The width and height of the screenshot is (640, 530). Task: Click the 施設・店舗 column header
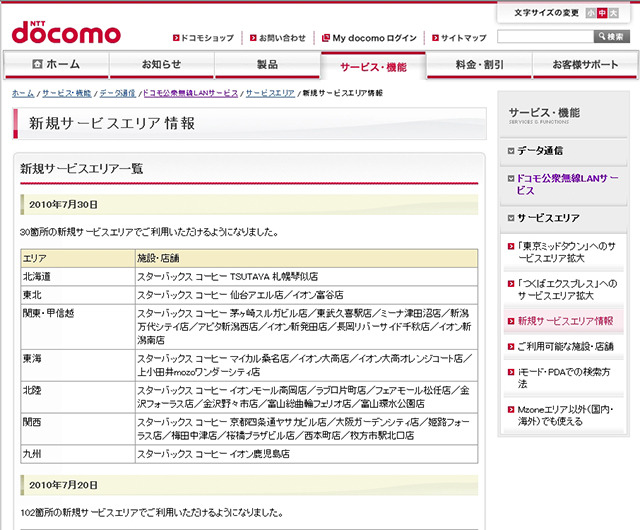coord(307,258)
